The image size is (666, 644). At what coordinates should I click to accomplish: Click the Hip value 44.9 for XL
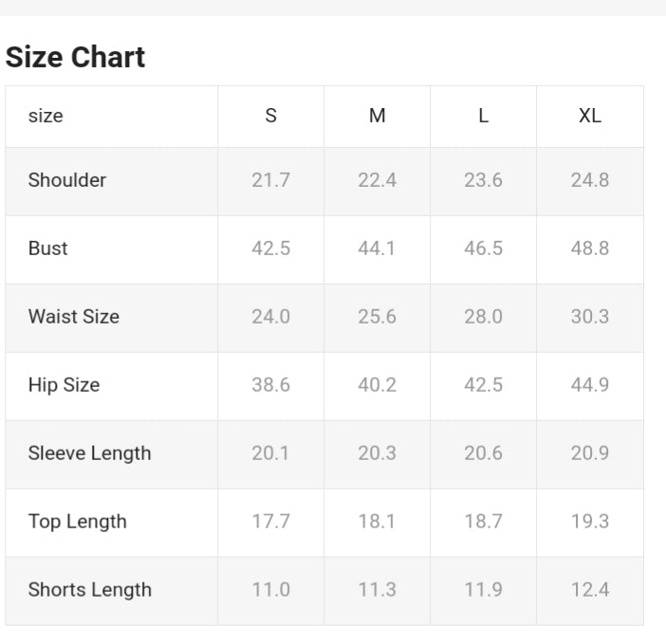(590, 385)
